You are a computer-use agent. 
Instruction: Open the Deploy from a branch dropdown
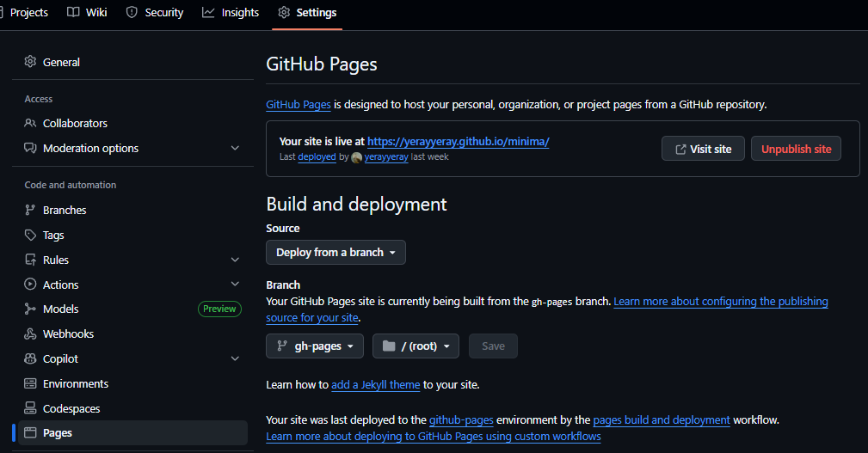[x=336, y=252]
